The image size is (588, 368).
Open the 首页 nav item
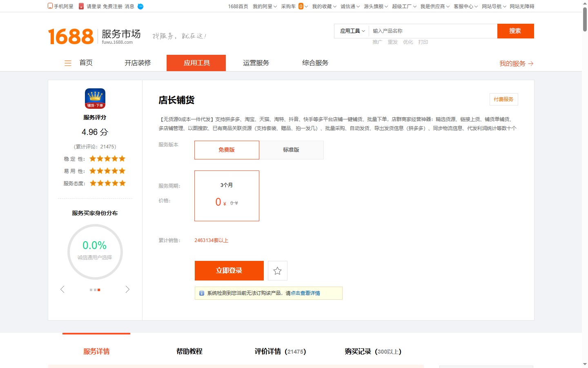[x=86, y=63]
